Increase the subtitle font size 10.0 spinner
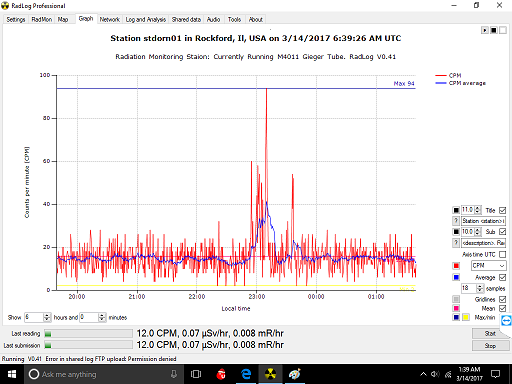Viewport: 512px width, 384px height. (x=478, y=229)
